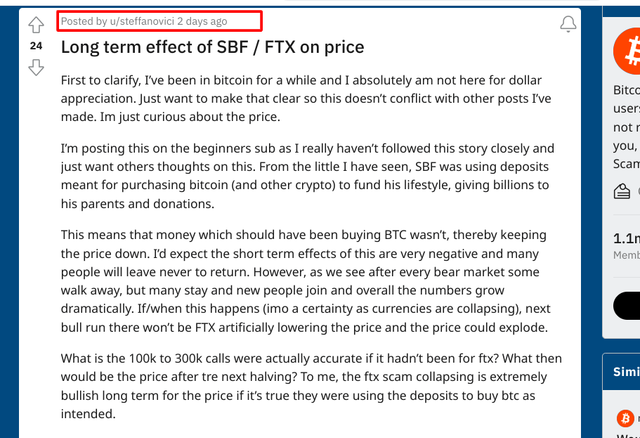Click the '2 days ago' timestamp
The height and width of the screenshot is (438, 640).
(x=202, y=21)
